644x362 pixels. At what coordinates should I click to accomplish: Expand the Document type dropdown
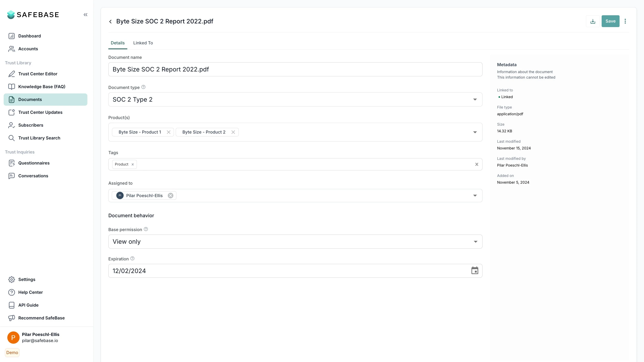475,100
